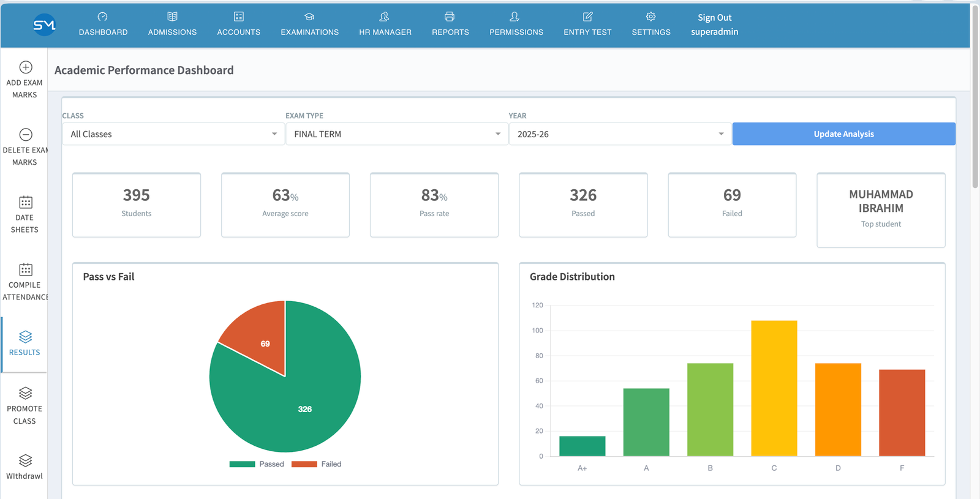Open the Promote Class layers icon

(26, 393)
